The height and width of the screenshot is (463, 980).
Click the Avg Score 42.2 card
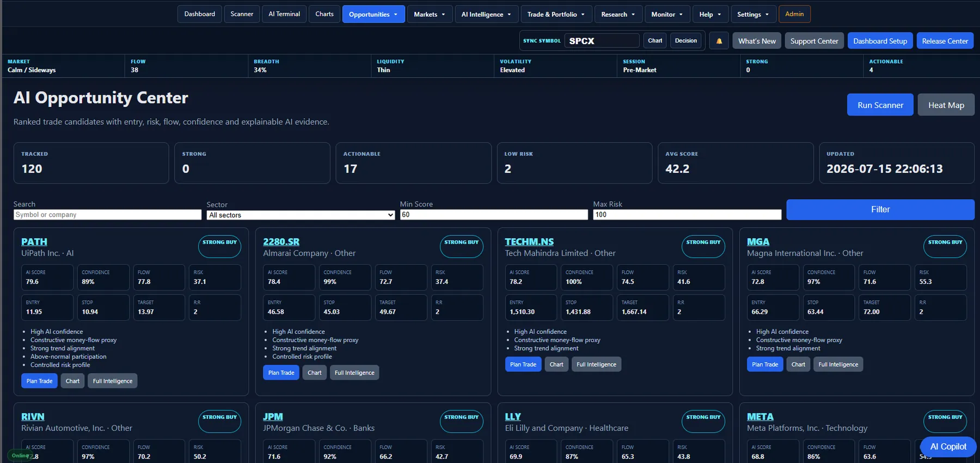click(736, 163)
